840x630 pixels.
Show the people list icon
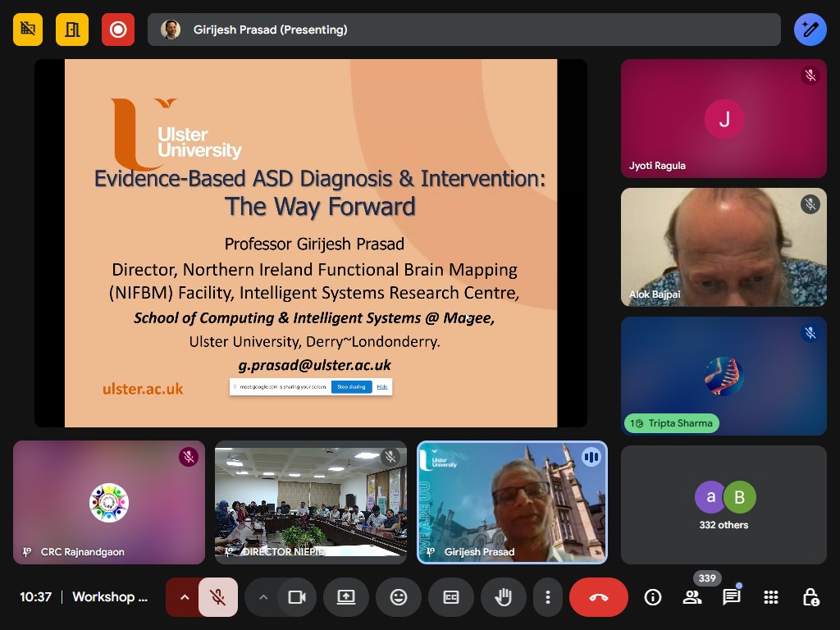point(692,597)
